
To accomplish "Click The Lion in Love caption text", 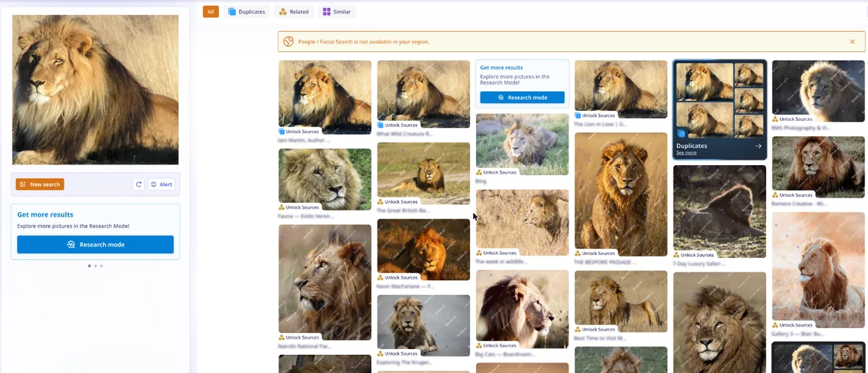I will [x=600, y=124].
